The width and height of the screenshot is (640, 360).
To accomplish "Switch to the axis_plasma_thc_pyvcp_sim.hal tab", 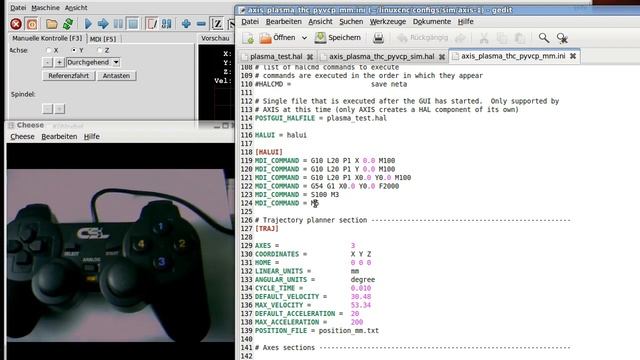I will click(382, 56).
